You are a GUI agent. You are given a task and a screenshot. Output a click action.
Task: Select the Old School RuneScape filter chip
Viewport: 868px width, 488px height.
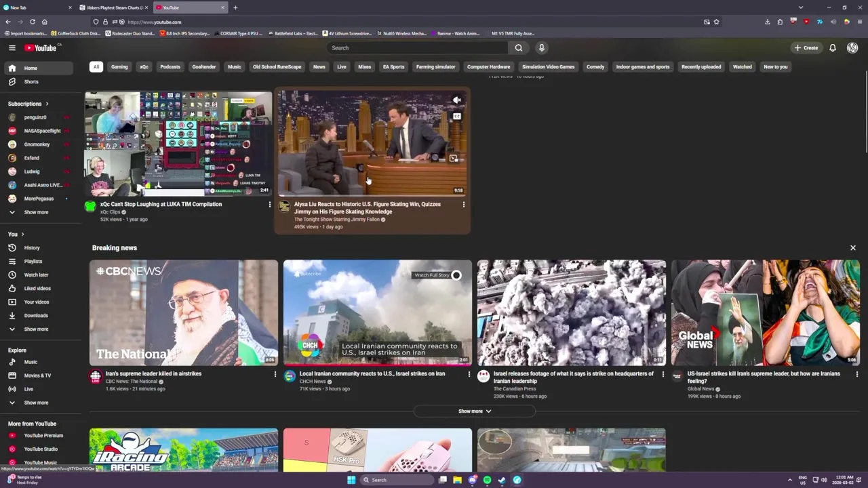coord(277,66)
